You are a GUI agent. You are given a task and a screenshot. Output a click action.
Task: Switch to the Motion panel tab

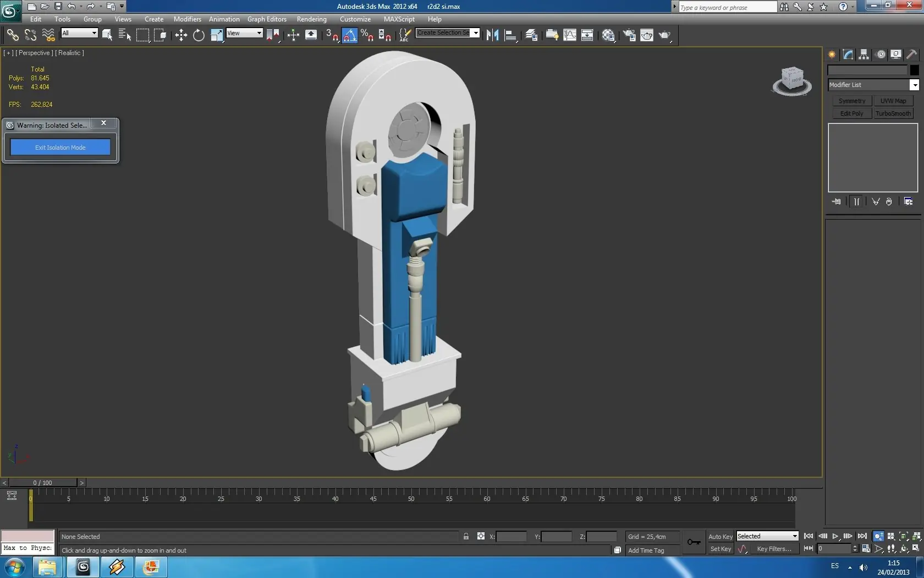881,54
